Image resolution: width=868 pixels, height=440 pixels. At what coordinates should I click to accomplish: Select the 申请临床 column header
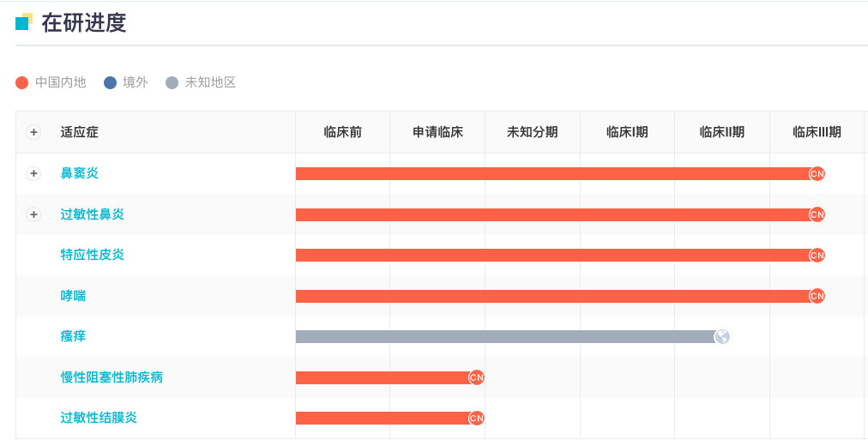437,132
